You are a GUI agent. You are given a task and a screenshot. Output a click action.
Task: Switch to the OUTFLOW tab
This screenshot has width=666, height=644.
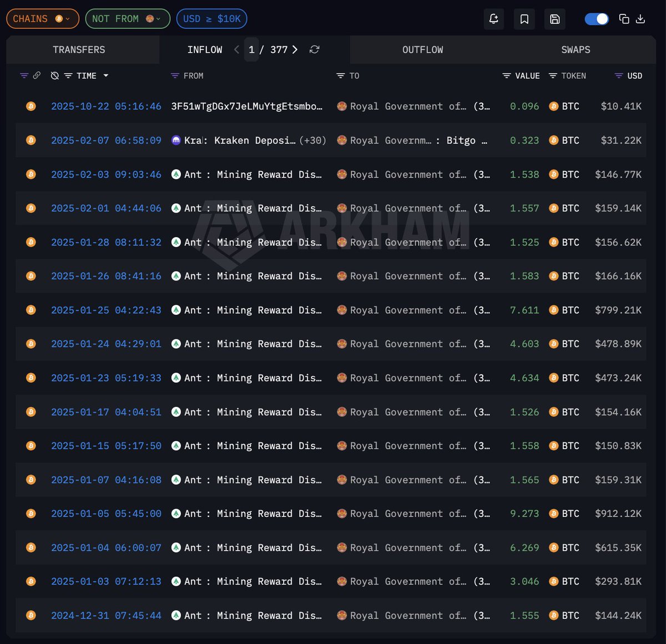pos(423,50)
